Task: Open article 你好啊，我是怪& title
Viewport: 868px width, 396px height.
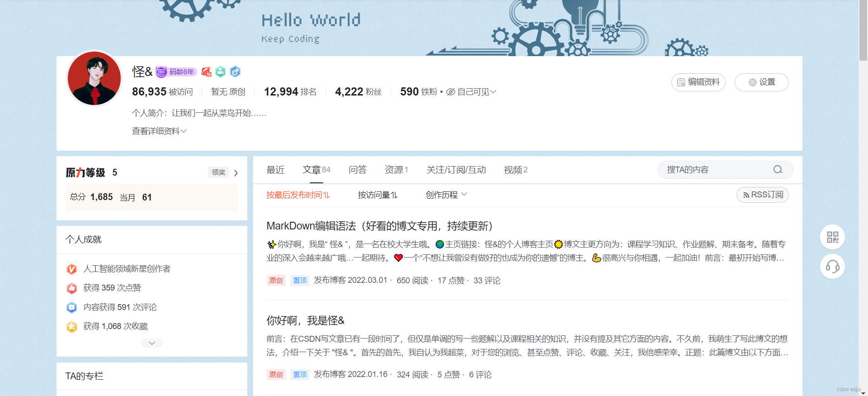Action: pyautogui.click(x=305, y=320)
